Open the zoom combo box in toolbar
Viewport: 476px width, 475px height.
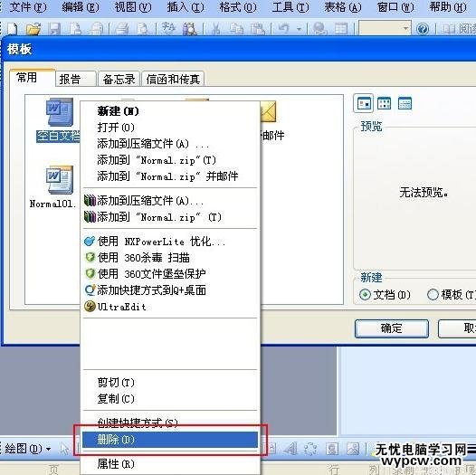[385, 29]
